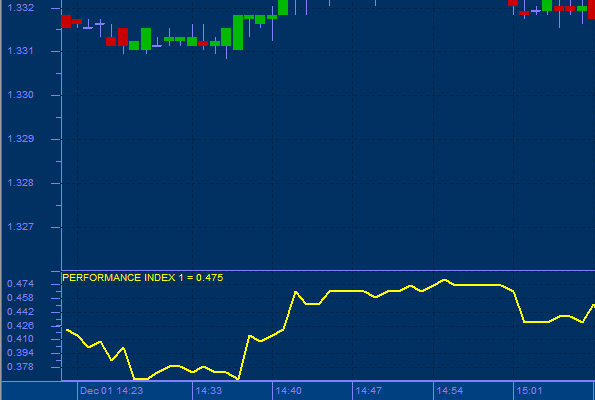Click the 0.378 indicator axis value
The height and width of the screenshot is (400, 595).
point(20,367)
